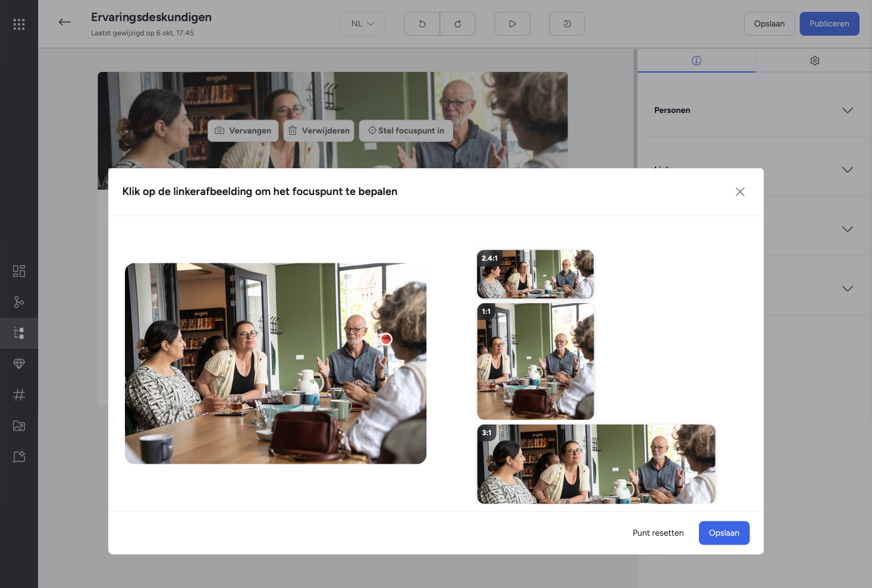This screenshot has height=588, width=872.
Task: Open the version history clock icon
Action: 567,24
